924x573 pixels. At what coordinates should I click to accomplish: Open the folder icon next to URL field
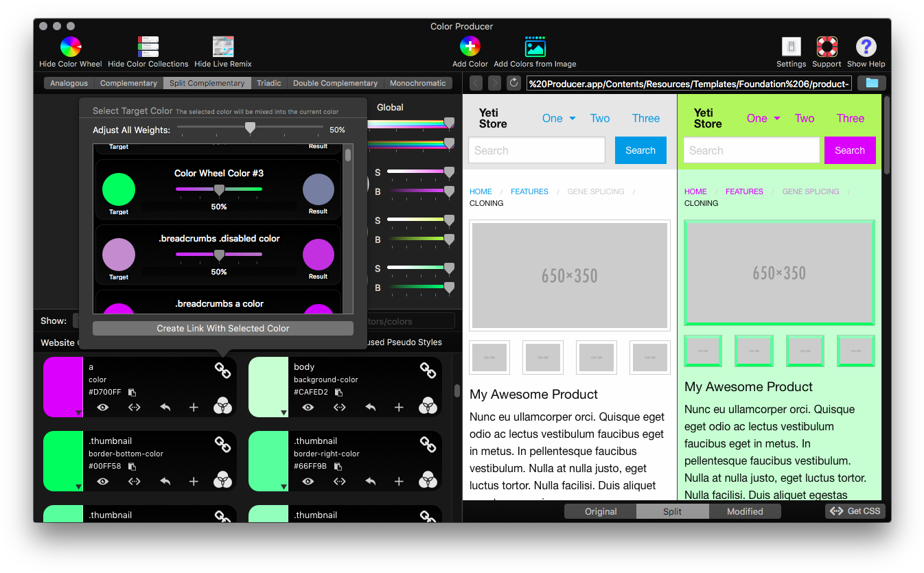click(x=872, y=83)
